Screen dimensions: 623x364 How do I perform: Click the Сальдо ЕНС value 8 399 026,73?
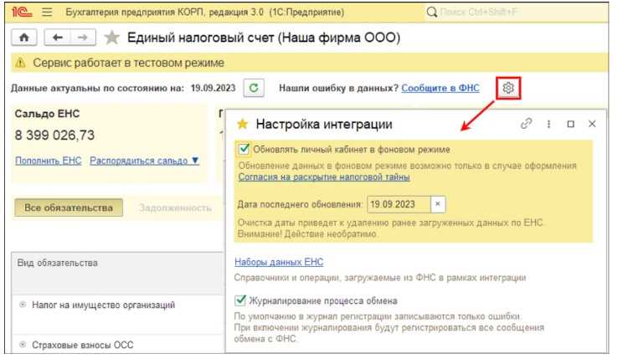point(54,136)
